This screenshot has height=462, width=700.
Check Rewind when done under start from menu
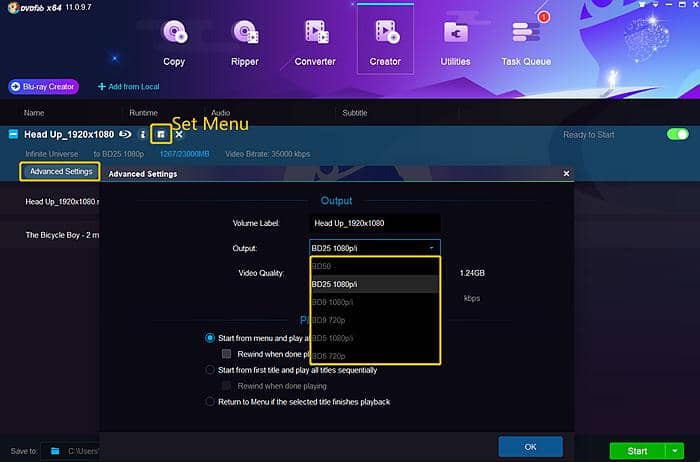click(x=227, y=354)
